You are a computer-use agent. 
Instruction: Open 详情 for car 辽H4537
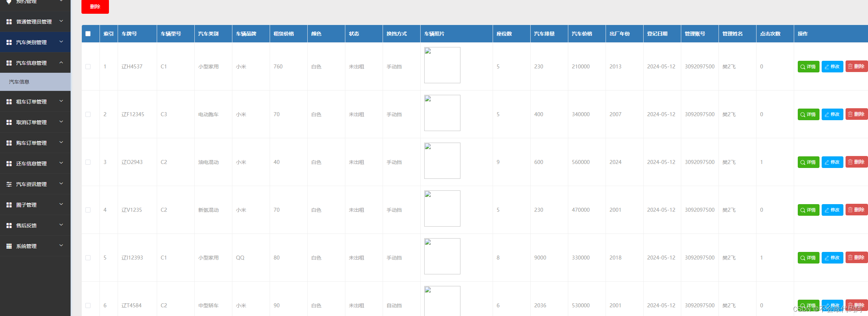coord(808,67)
